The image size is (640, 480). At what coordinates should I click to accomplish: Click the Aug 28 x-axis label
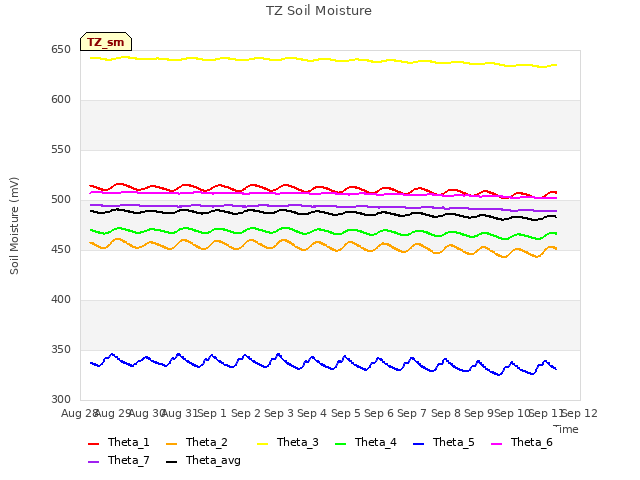click(x=79, y=413)
